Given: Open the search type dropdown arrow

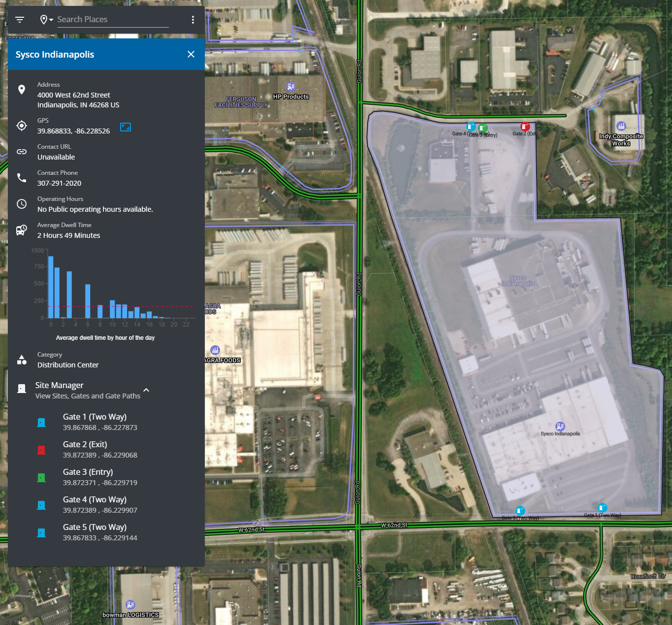Looking at the screenshot, I should 51,20.
